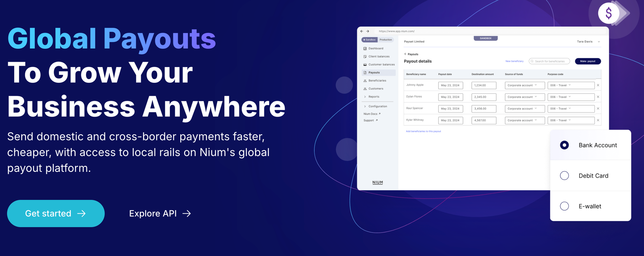644x256 pixels.
Task: Open Dashboard via its sidebar icon
Action: coord(365,49)
